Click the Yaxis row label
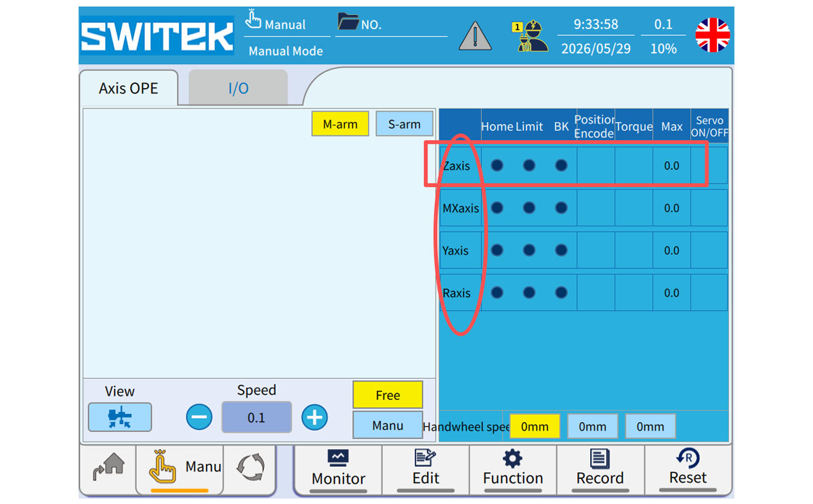The height and width of the screenshot is (504, 813). pos(455,251)
